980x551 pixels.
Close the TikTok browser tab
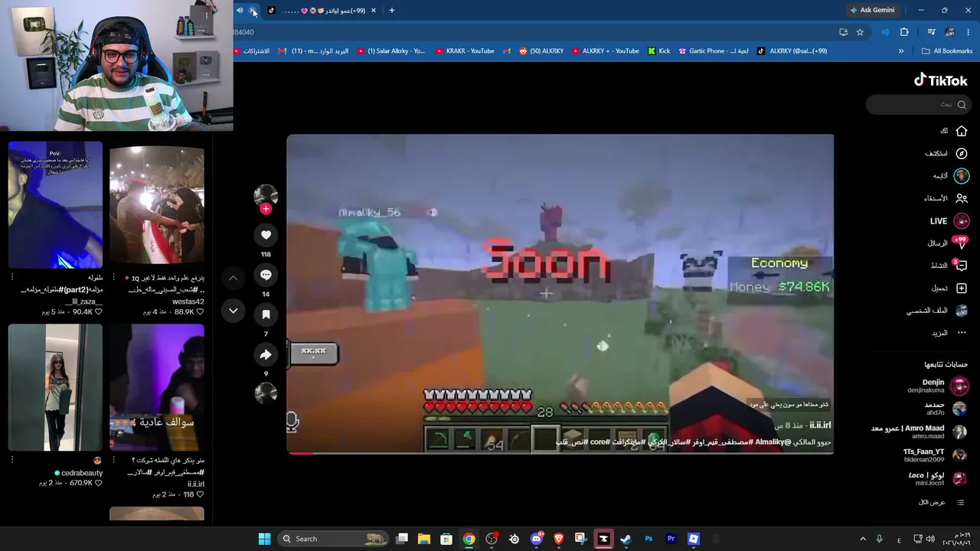(374, 11)
